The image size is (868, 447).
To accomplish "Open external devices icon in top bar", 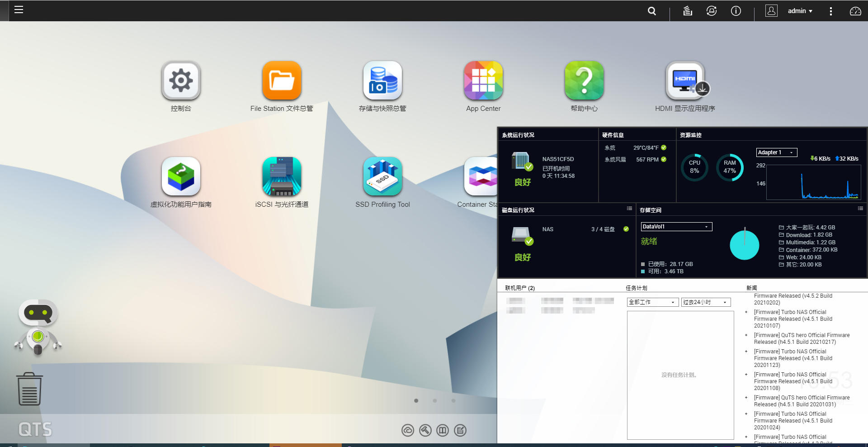I will pyautogui.click(x=712, y=11).
